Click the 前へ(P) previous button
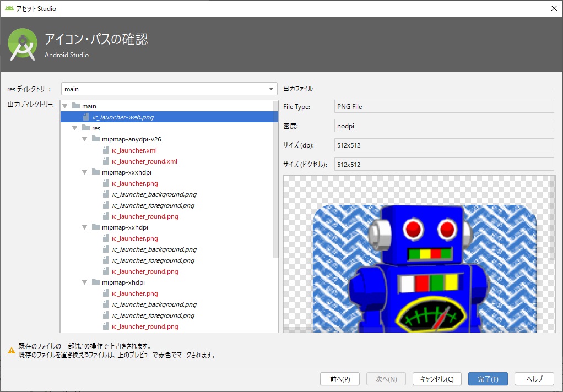Image resolution: width=563 pixels, height=392 pixels. click(340, 379)
